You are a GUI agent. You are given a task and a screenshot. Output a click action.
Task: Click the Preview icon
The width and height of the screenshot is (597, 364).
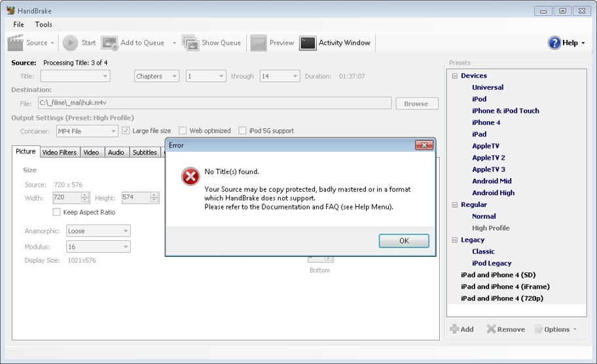259,43
